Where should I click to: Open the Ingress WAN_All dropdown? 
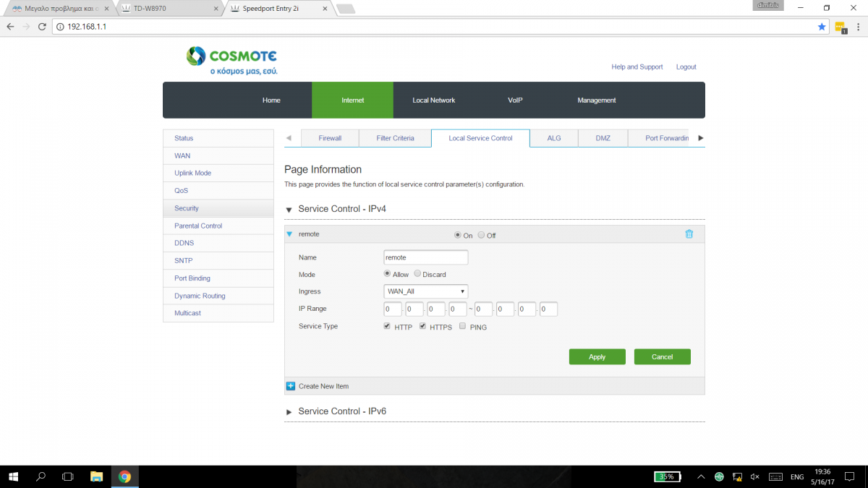pyautogui.click(x=426, y=291)
